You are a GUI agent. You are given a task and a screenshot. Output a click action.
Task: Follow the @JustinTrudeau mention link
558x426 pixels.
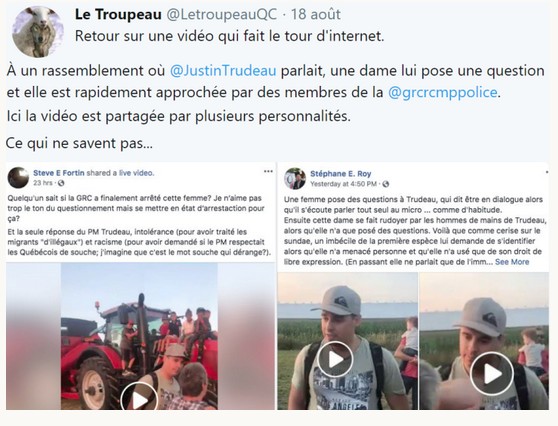(x=223, y=70)
